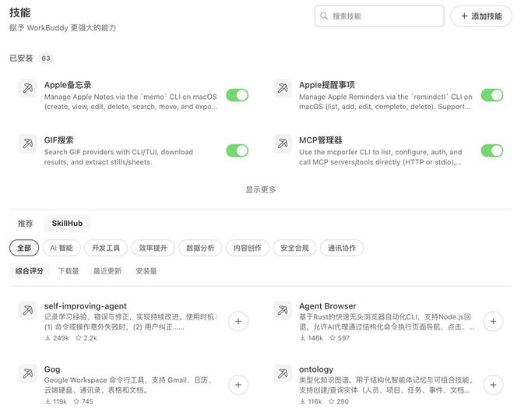
Task: Add the Gog skill with plus button
Action: click(238, 385)
